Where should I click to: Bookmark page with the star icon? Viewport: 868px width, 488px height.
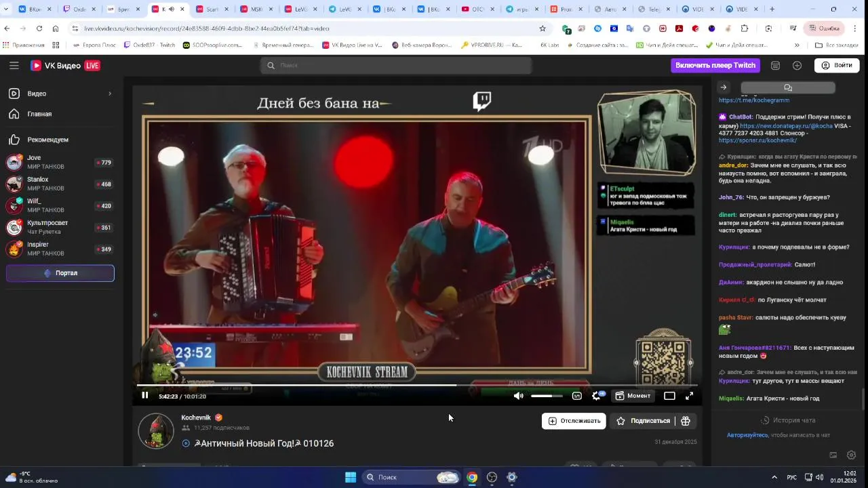coord(542,28)
